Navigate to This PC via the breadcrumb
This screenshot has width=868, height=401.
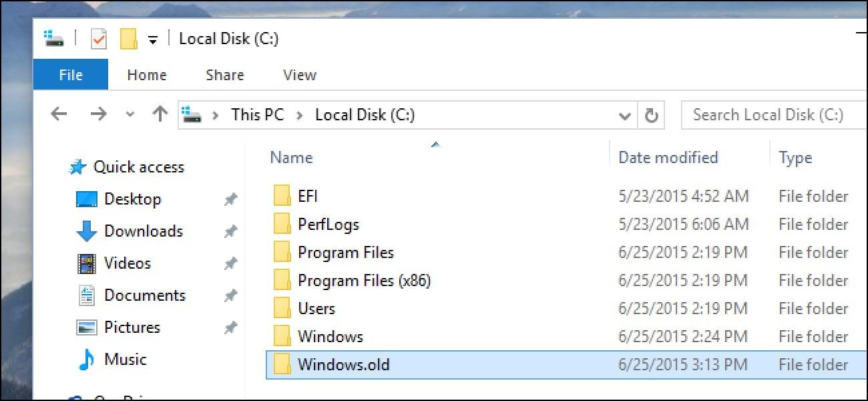257,114
